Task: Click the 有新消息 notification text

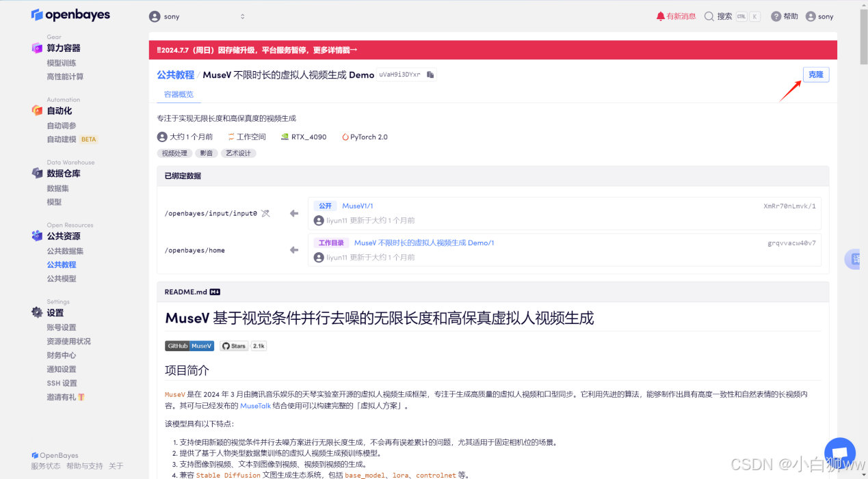Action: [681, 16]
